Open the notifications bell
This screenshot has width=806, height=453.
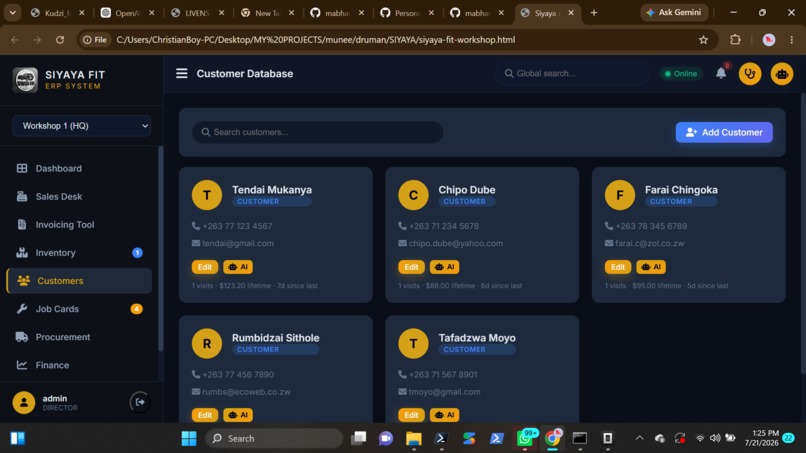721,74
